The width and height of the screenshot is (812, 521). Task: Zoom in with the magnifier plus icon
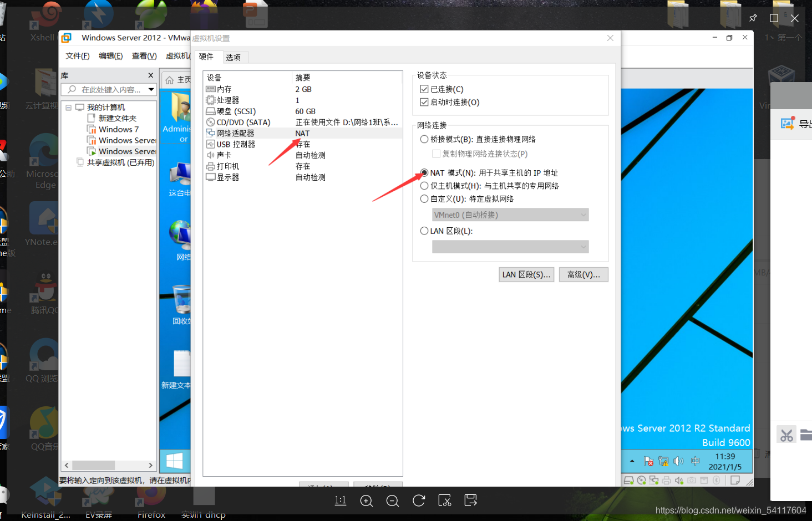pyautogui.click(x=367, y=500)
